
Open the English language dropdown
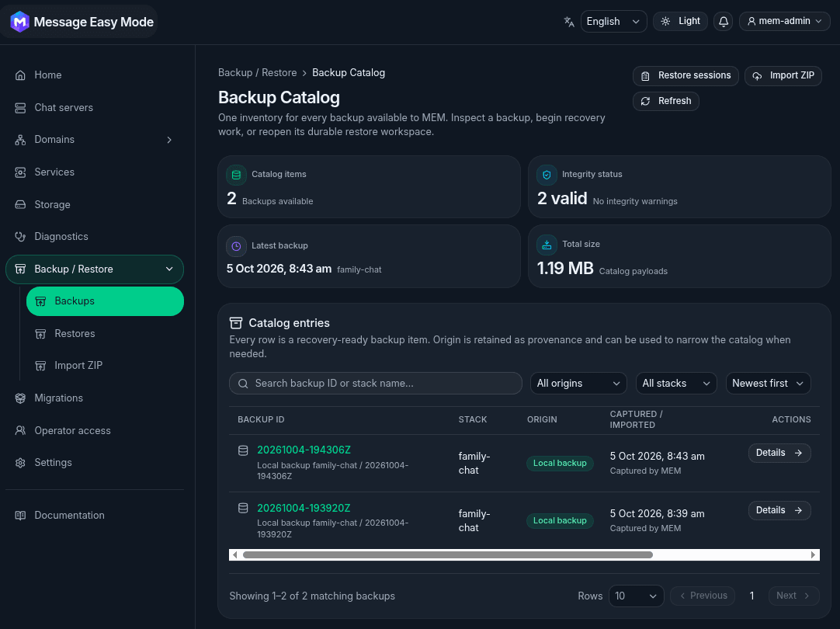613,22
